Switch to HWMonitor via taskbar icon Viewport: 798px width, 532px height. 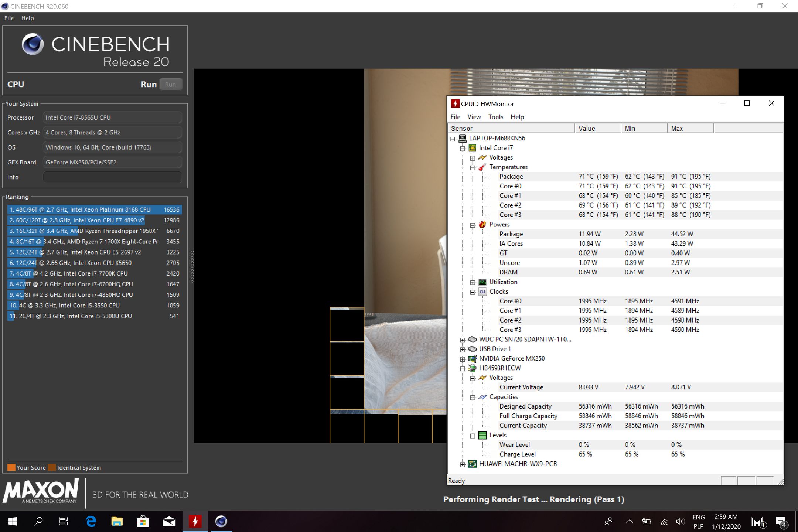click(x=195, y=521)
